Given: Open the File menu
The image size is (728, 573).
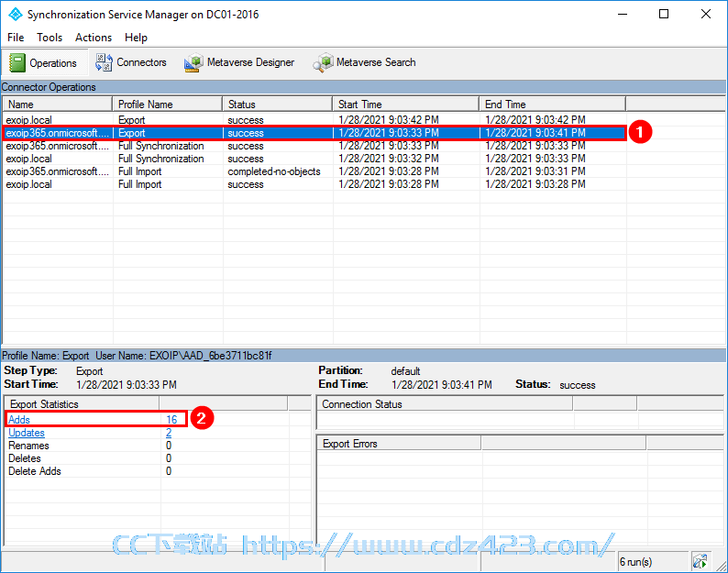Looking at the screenshot, I should (x=16, y=38).
